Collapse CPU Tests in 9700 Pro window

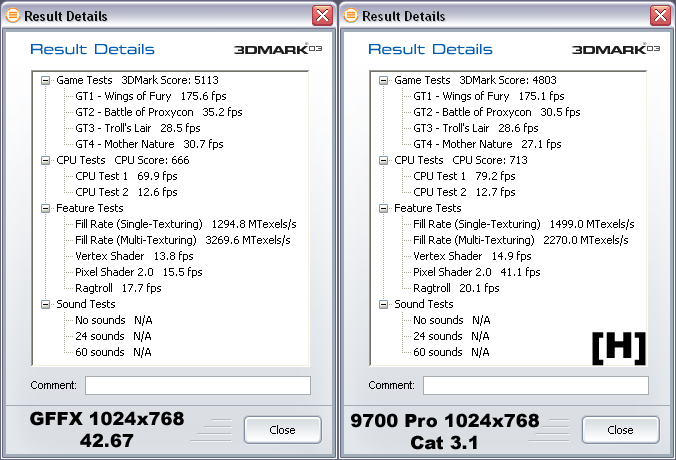(x=383, y=161)
